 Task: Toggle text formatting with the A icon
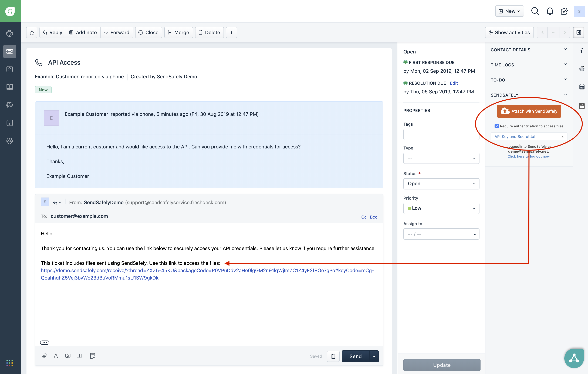[x=56, y=356]
